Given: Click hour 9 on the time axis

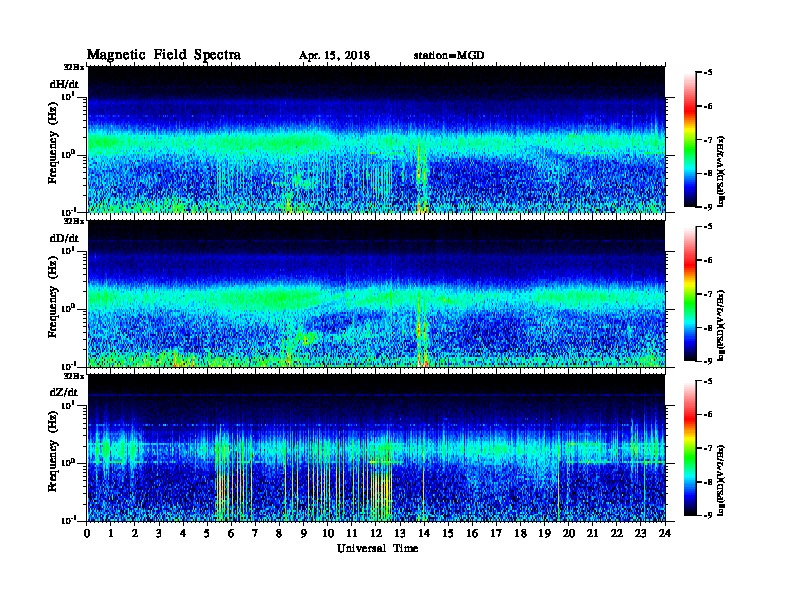Looking at the screenshot, I should click(303, 533).
